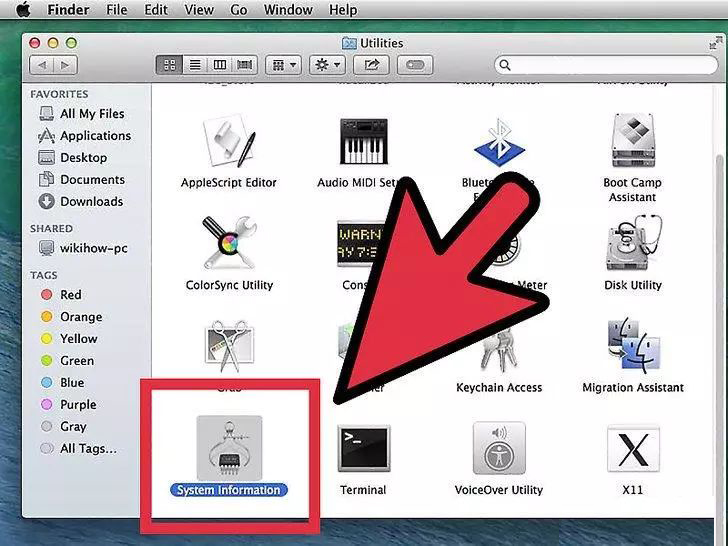Open All Tags… in sidebar
728x546 pixels.
[x=78, y=448]
